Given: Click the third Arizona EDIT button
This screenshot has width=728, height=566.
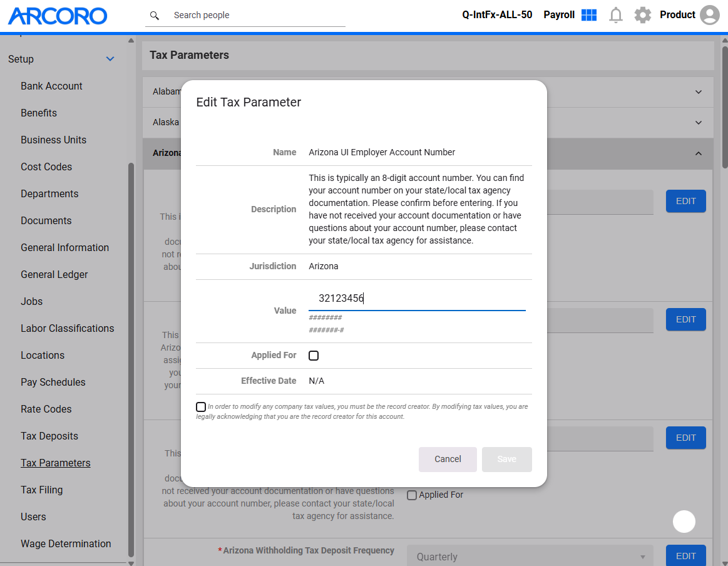Looking at the screenshot, I should click(x=686, y=438).
